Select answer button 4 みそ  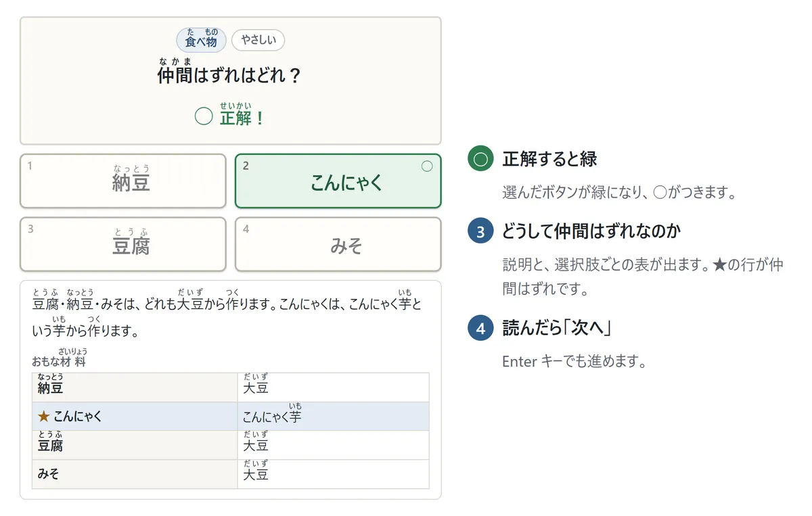tap(338, 244)
